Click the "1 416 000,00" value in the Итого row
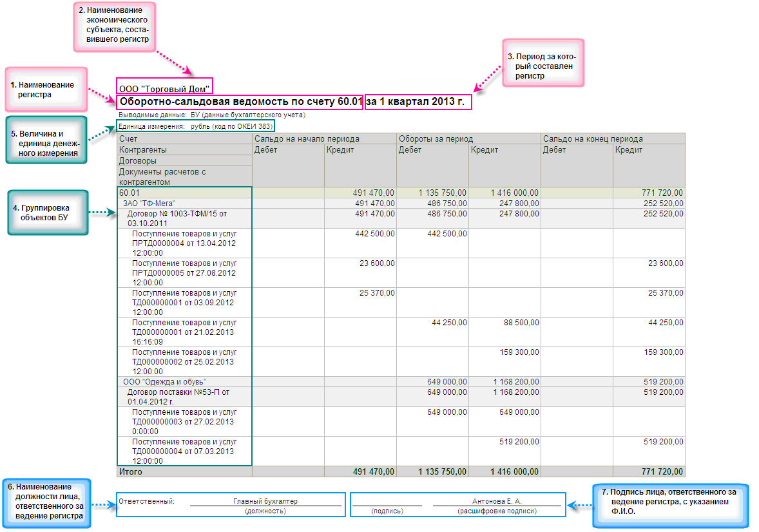This screenshot has width=759, height=532. [x=514, y=471]
